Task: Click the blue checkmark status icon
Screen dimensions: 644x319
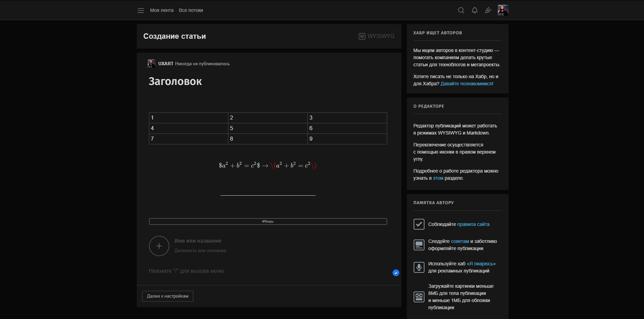Action: (x=396, y=273)
